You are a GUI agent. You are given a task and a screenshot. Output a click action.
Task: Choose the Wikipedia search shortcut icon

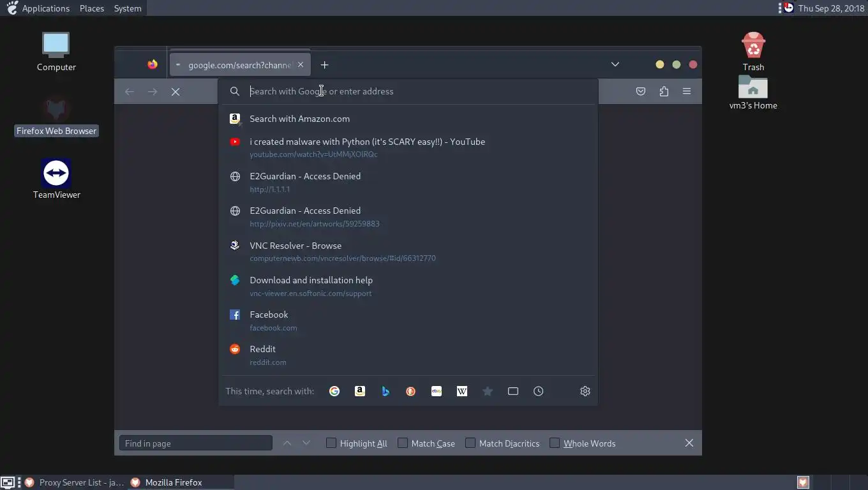(x=462, y=391)
